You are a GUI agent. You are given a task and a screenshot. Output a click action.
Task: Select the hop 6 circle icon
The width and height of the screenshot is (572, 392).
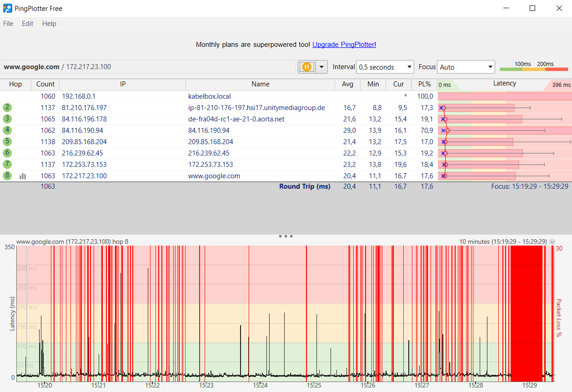pos(7,153)
